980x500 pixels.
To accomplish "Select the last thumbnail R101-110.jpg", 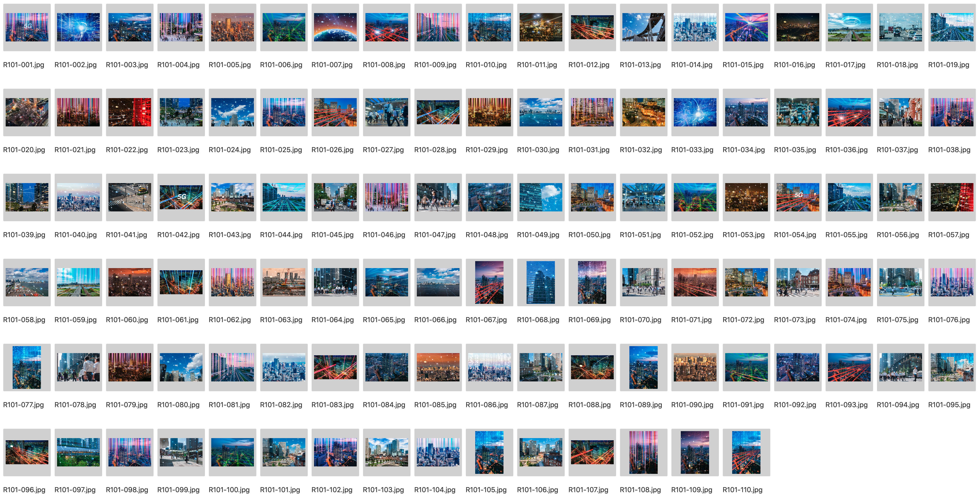I will coord(746,452).
